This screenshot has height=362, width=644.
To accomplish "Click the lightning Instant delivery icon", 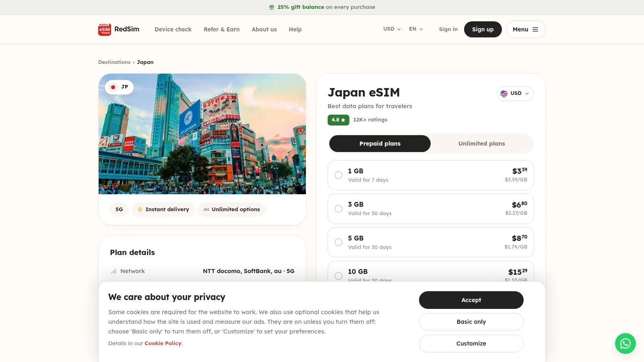I will point(140,210).
